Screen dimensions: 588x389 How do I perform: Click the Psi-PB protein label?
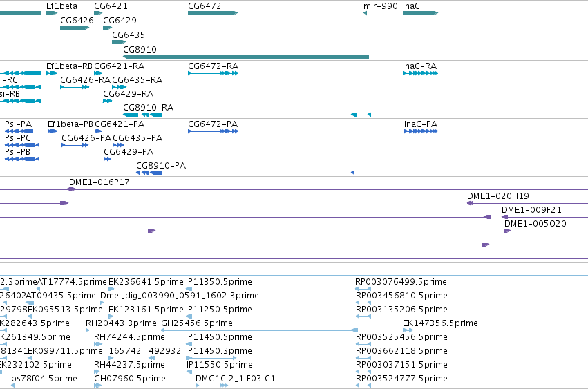coord(18,152)
